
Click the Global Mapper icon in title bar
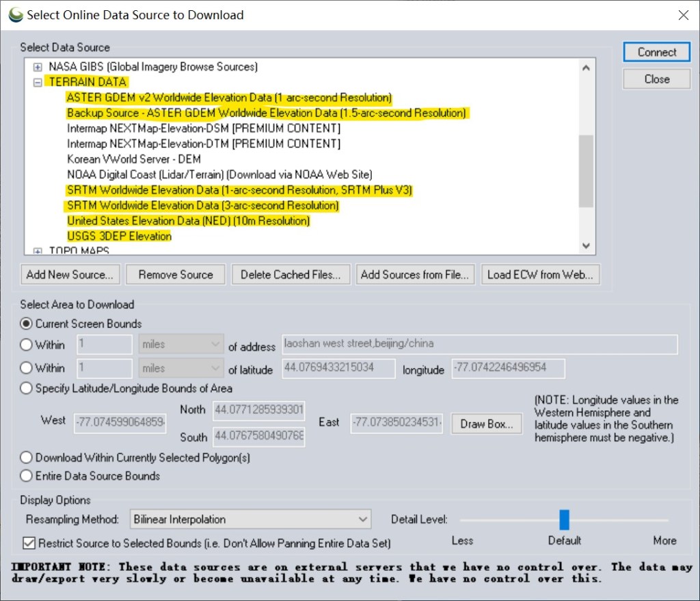[x=15, y=14]
